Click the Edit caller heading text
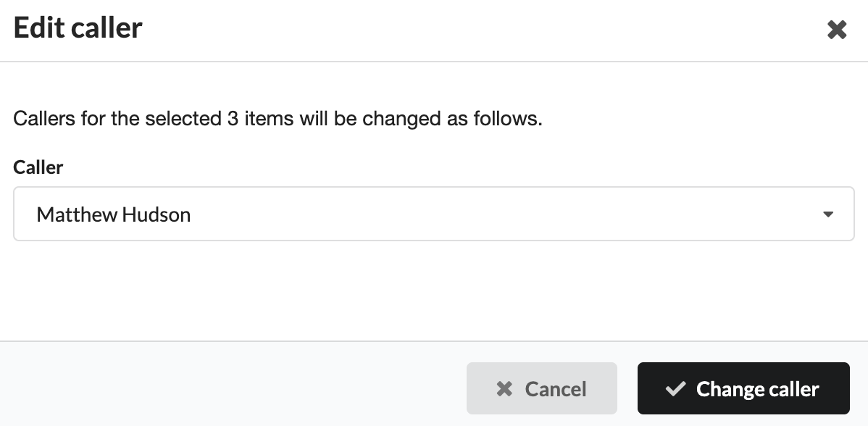The width and height of the screenshot is (868, 426). 78,28
